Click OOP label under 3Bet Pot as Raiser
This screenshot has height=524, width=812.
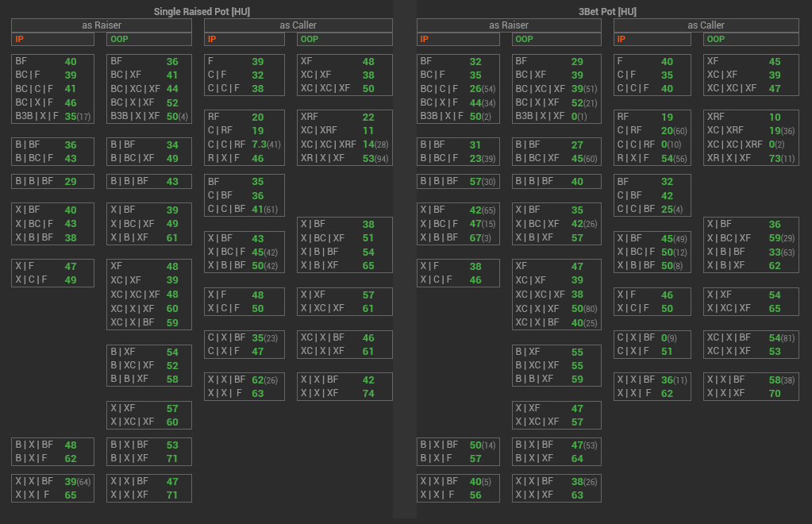click(523, 39)
